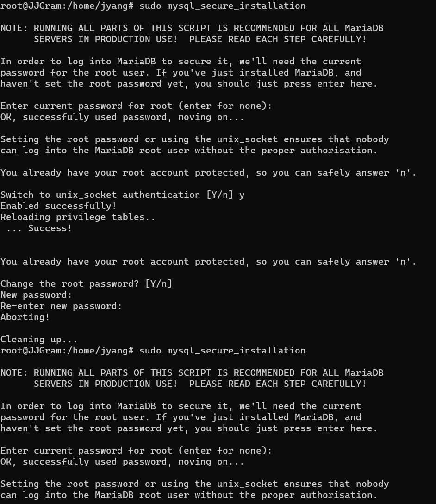Click the 'Aborting!' message line
436x504 pixels.
25,317
